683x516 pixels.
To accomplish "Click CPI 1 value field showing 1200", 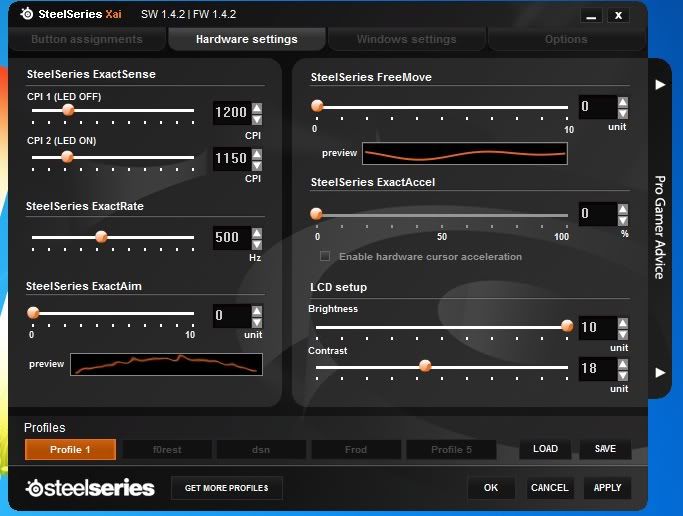I will pyautogui.click(x=232, y=113).
